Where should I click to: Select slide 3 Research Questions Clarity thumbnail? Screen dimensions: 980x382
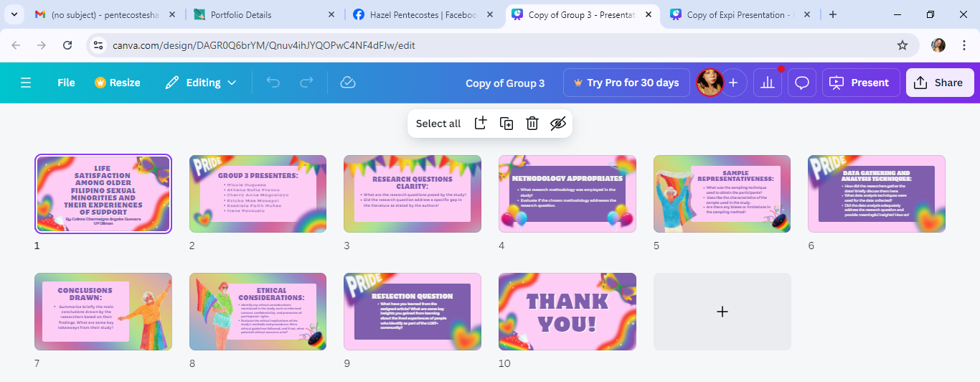click(x=413, y=194)
